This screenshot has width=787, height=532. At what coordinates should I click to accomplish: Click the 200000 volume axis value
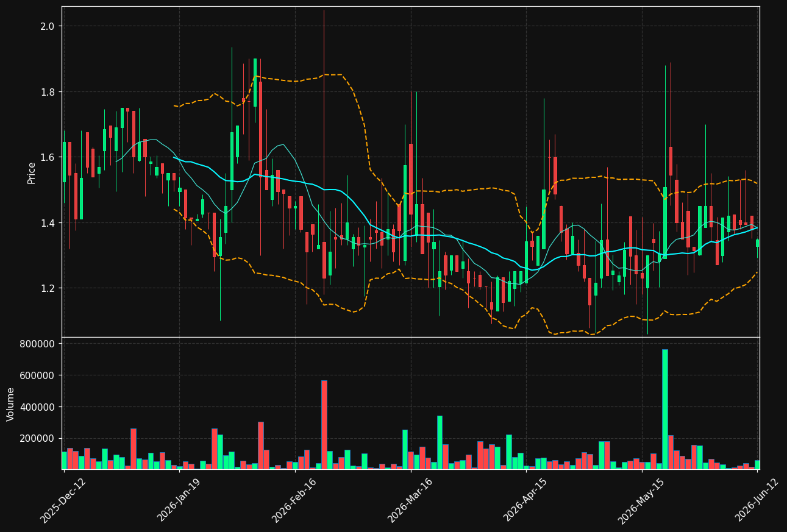pyautogui.click(x=38, y=439)
